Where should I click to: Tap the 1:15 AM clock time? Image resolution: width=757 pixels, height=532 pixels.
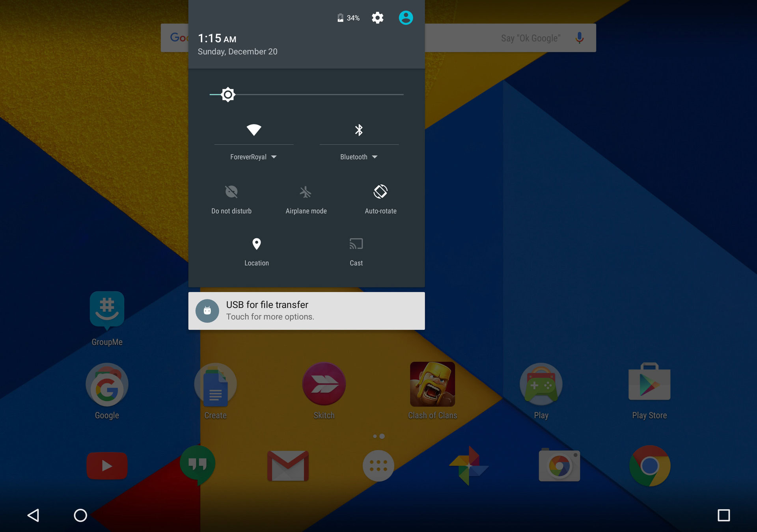217,39
